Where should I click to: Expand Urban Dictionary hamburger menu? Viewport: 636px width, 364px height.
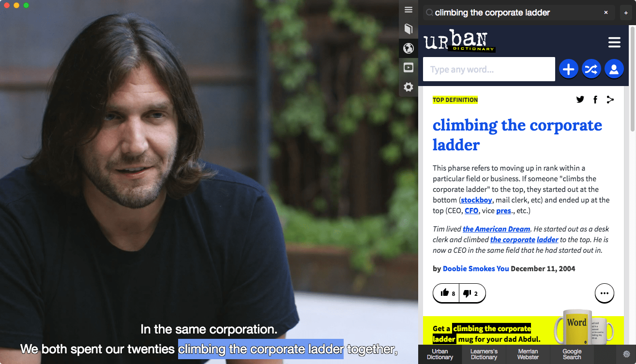coord(614,43)
